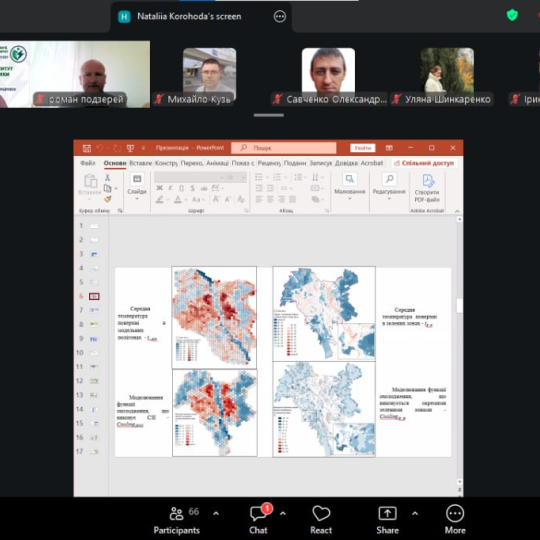Click the green encryption shield icon
The image size is (540, 540).
(x=512, y=15)
